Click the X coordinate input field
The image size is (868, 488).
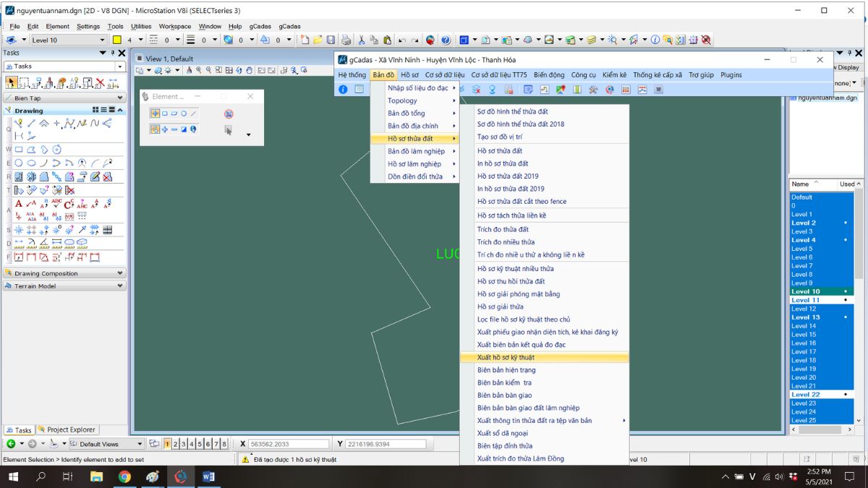pyautogui.click(x=289, y=444)
